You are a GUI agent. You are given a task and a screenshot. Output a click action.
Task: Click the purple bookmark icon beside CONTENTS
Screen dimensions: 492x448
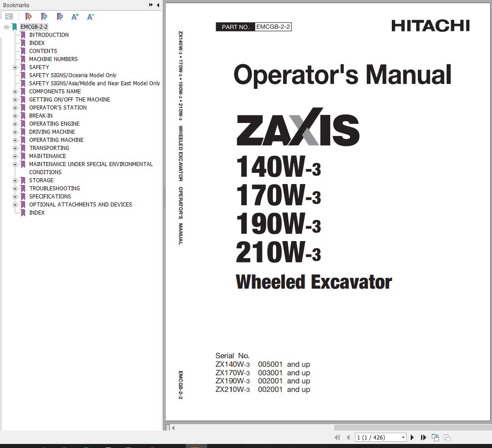click(x=23, y=51)
